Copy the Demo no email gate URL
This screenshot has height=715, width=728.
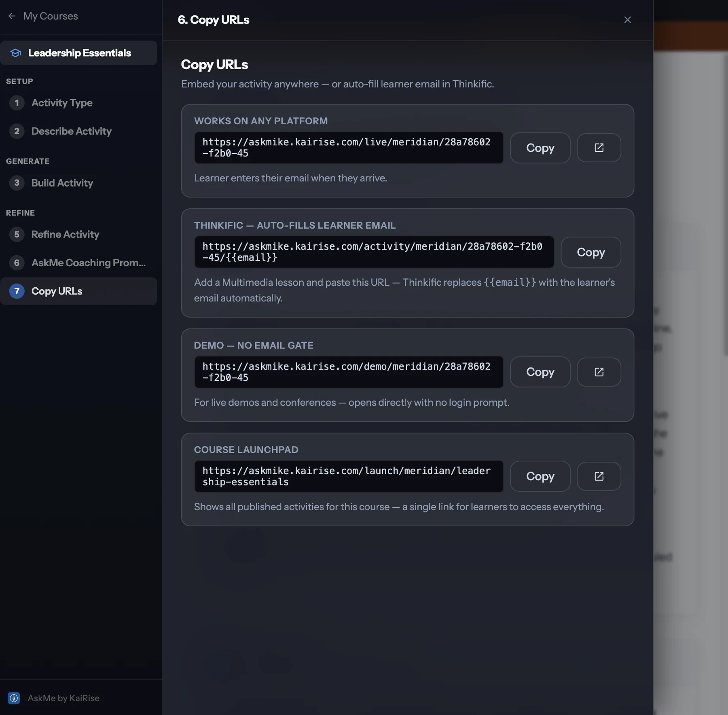[540, 372]
